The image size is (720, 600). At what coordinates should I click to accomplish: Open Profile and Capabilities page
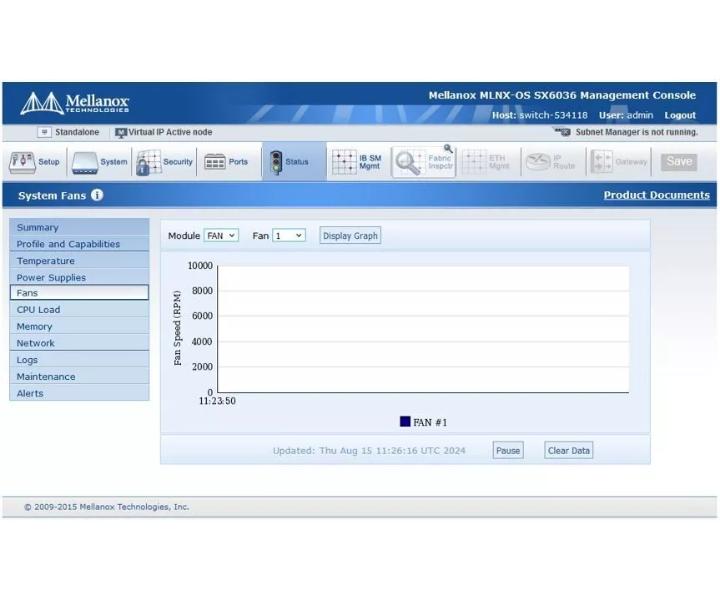(x=79, y=244)
